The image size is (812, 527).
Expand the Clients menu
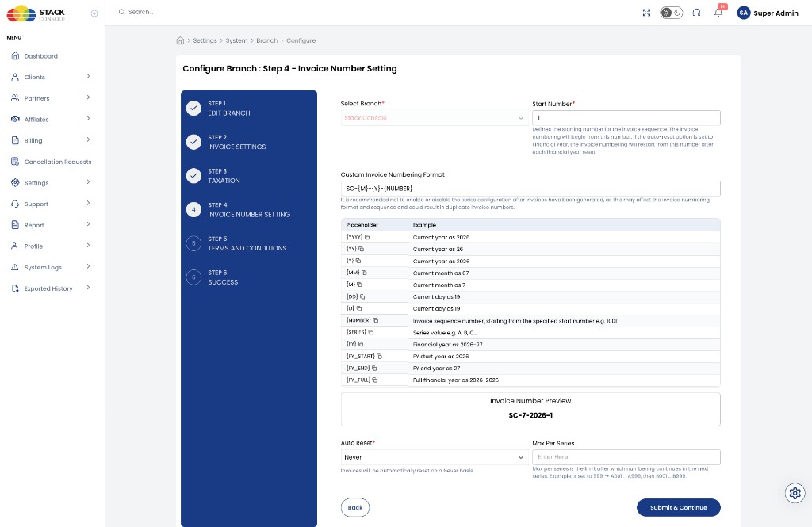(x=52, y=77)
